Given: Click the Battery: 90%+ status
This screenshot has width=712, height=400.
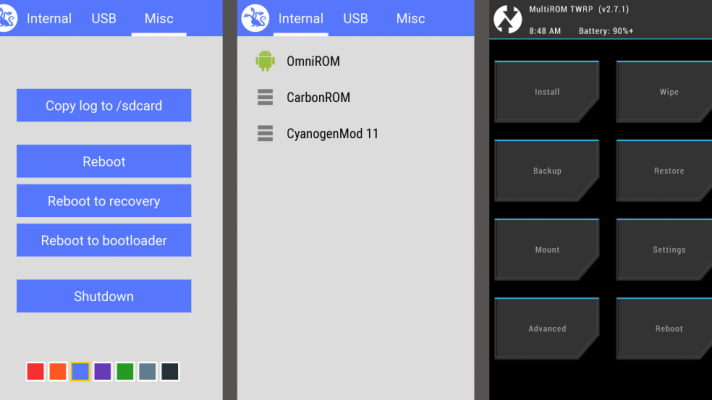Looking at the screenshot, I should [606, 31].
